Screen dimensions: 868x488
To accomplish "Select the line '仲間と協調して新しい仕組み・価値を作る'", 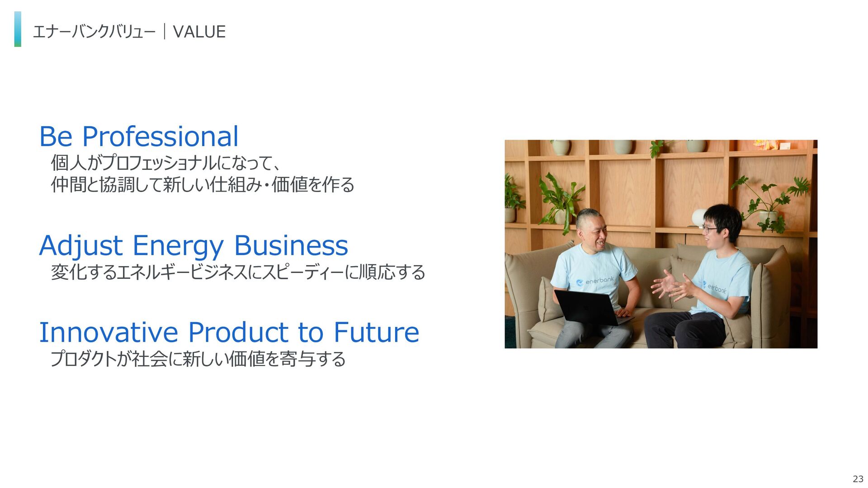I will point(203,184).
